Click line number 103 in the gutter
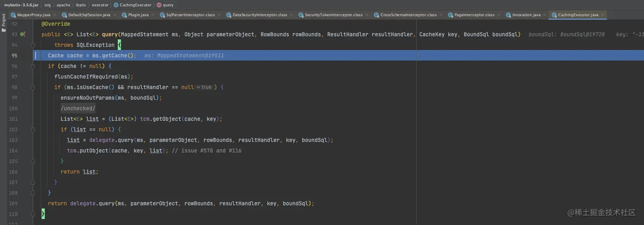 click(13, 140)
